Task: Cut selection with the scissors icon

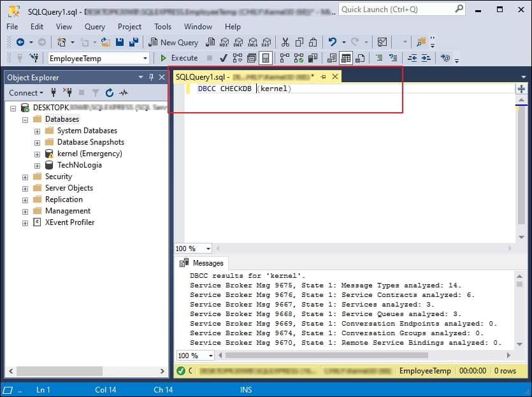Action: point(285,43)
